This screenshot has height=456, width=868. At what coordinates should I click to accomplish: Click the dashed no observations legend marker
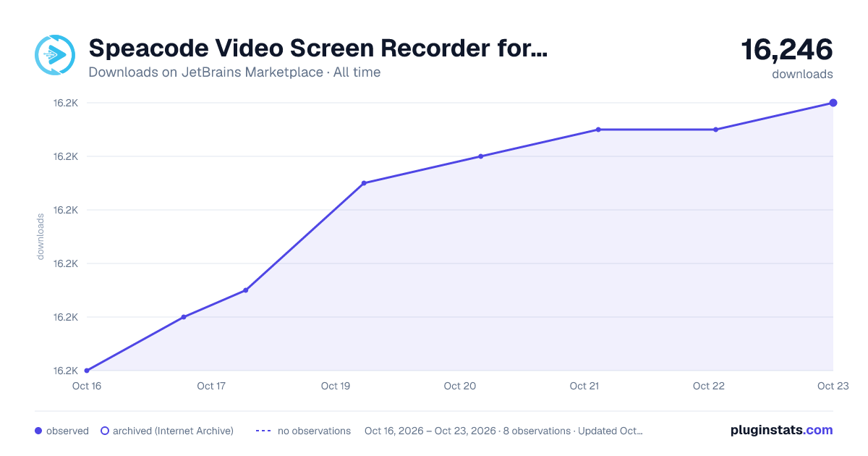(263, 431)
